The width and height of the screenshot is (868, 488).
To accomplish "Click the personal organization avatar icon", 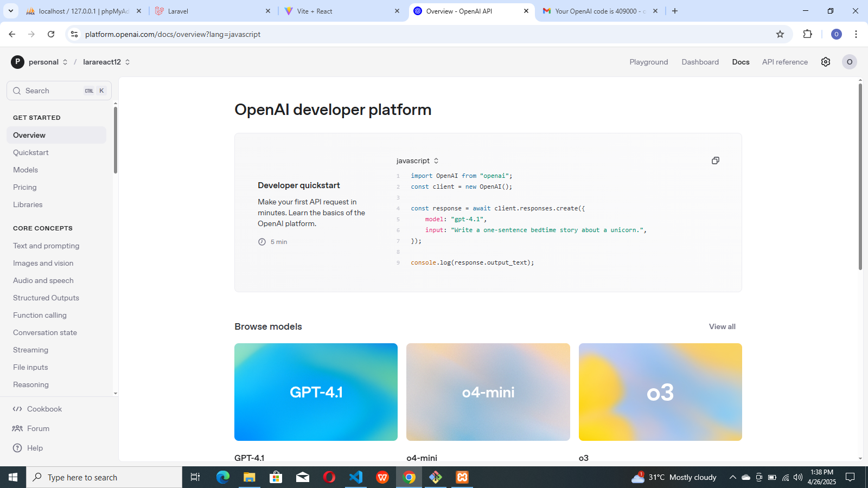I will point(17,62).
